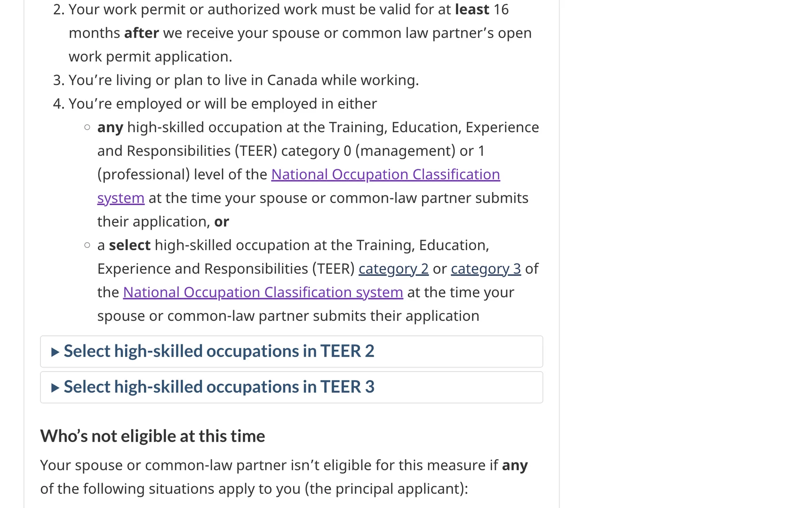
Task: Click the bold word 'after' in item 2
Action: click(x=142, y=33)
